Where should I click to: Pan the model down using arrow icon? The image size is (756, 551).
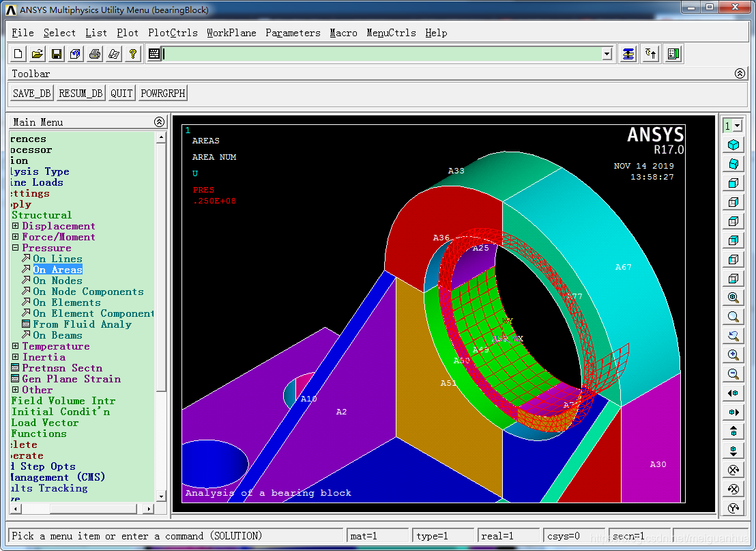click(733, 451)
